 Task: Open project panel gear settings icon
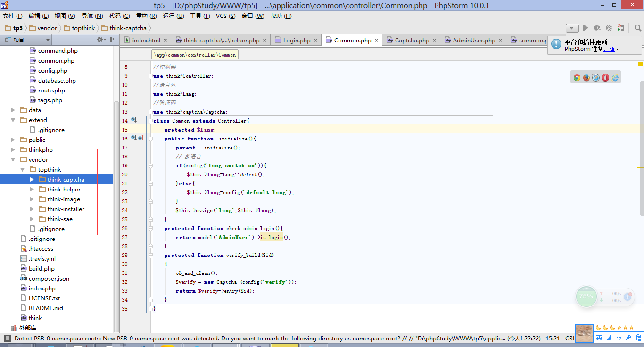click(100, 40)
